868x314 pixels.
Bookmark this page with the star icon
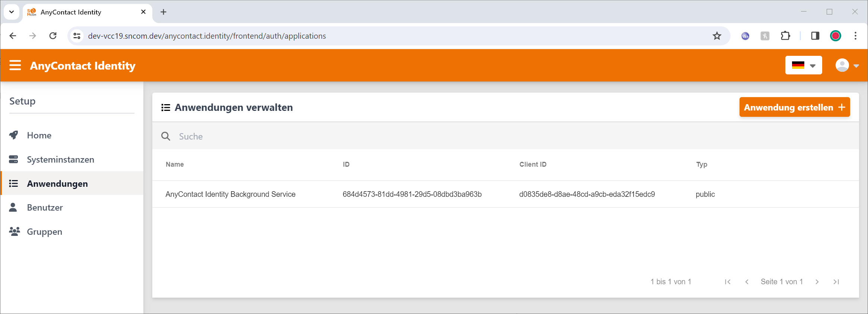coord(717,36)
